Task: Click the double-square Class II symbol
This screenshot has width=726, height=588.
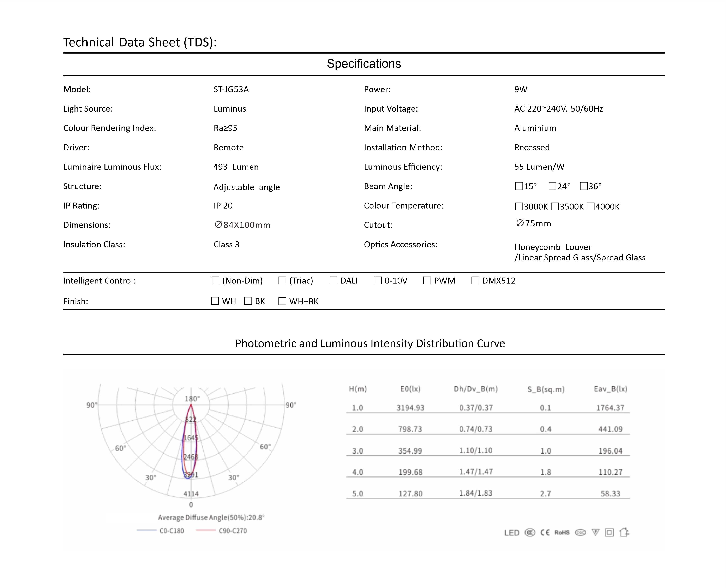Action: point(609,533)
